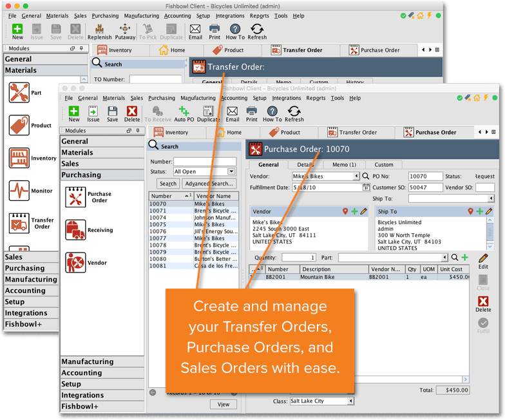Open the Part selection dropdown
Image resolution: width=505 pixels, height=420 pixels.
pos(444,258)
